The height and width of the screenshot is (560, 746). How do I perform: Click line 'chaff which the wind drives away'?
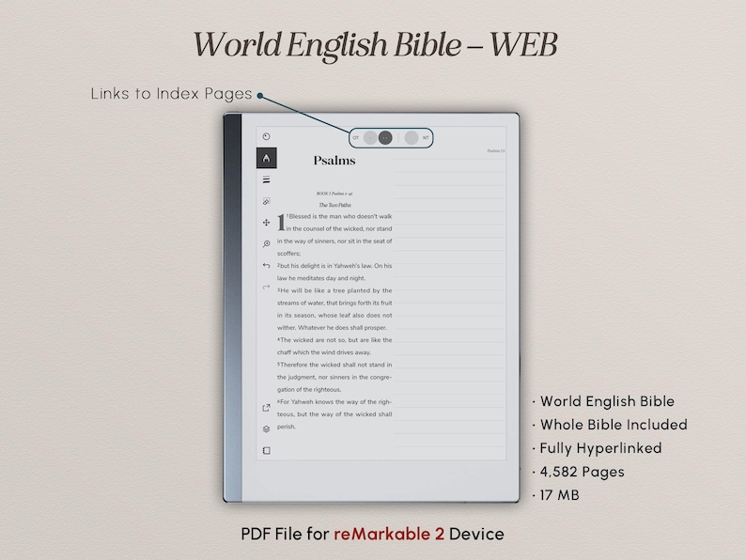point(324,352)
